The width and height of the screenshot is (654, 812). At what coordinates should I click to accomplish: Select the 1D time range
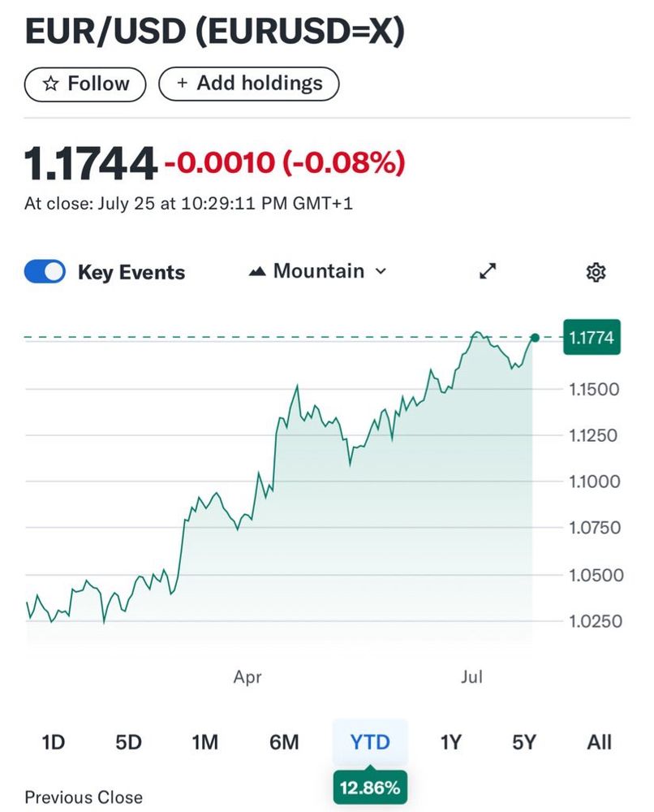pos(54,742)
